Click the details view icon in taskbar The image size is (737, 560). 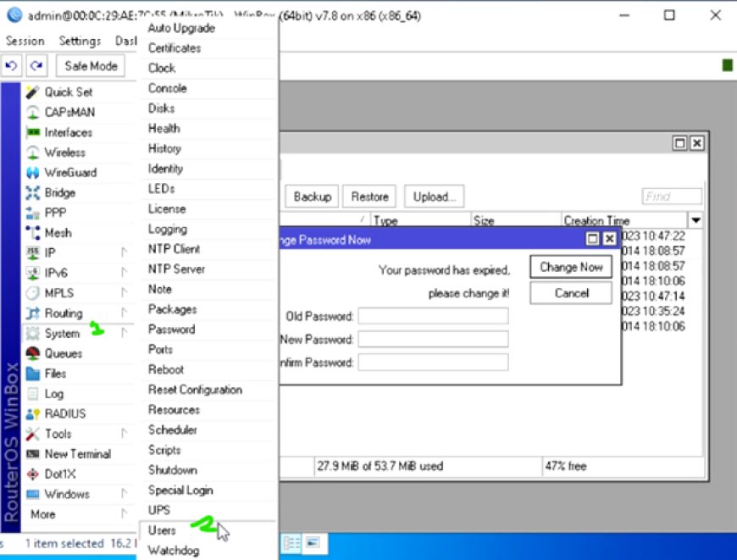click(x=291, y=544)
